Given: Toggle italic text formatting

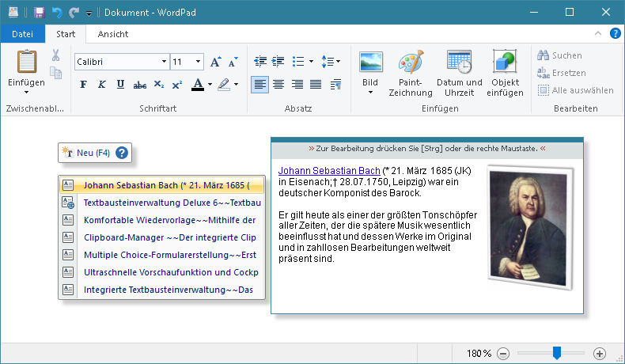Looking at the screenshot, I should (x=102, y=85).
